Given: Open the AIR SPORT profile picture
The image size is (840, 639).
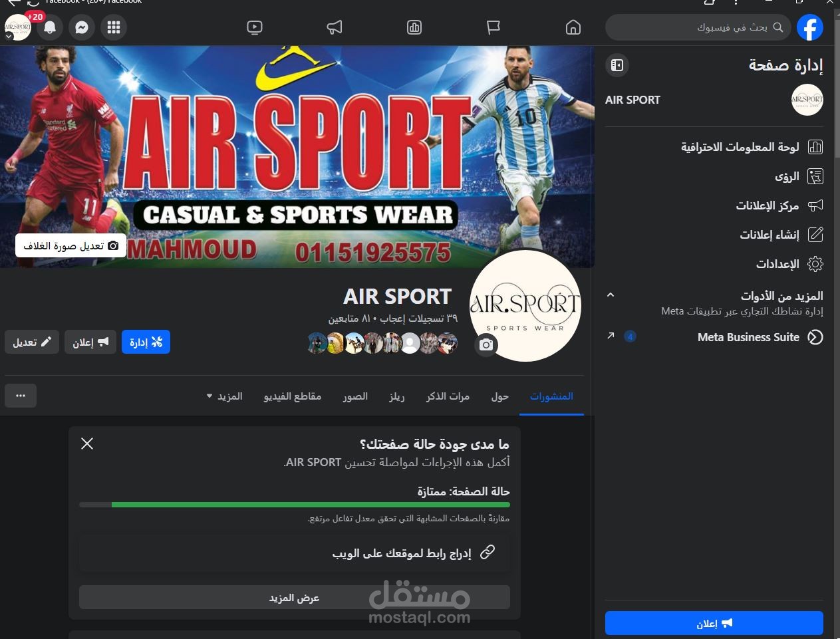Looking at the screenshot, I should [x=525, y=306].
